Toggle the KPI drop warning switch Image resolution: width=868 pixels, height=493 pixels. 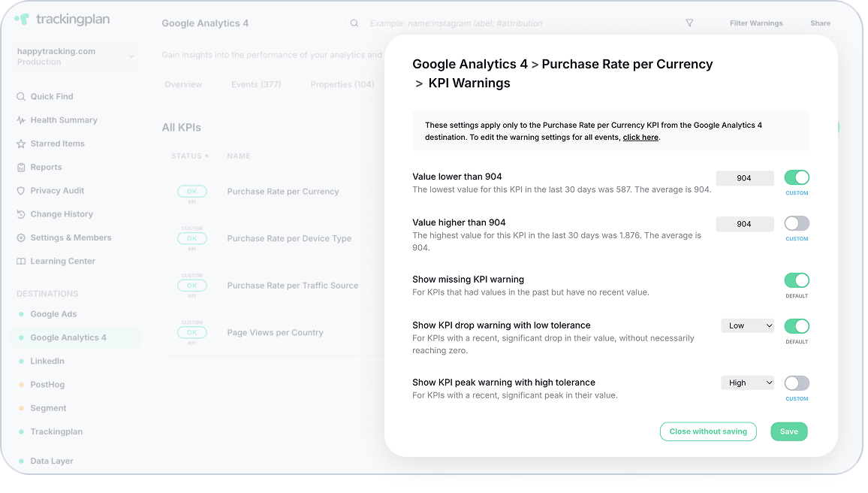[797, 326]
